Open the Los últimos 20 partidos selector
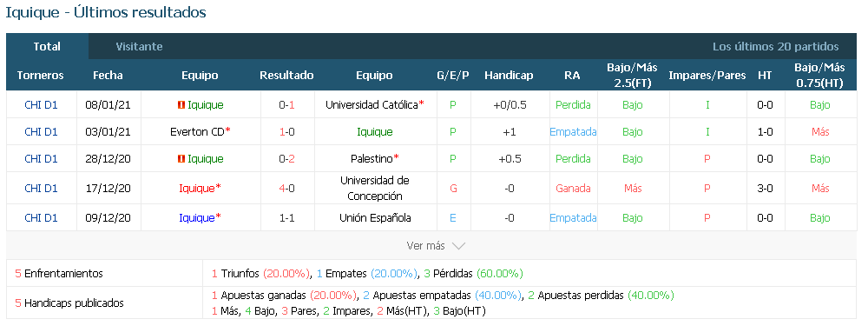Image resolution: width=868 pixels, height=326 pixels. (x=775, y=47)
